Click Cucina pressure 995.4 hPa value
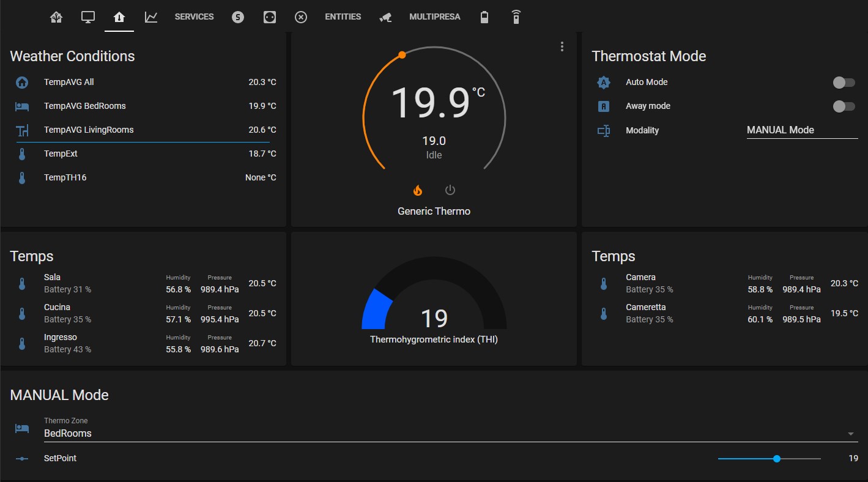Viewport: 868px width, 482px height. [x=220, y=319]
